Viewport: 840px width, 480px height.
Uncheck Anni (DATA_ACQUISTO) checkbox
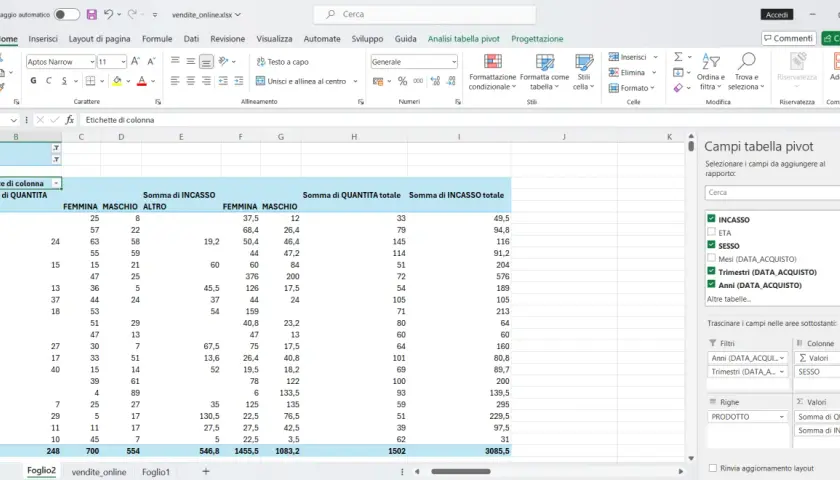point(711,284)
